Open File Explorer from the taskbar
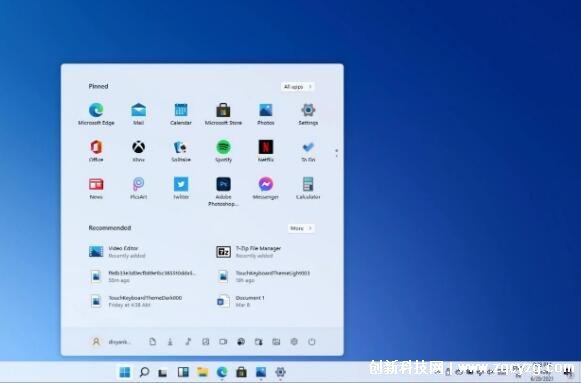 coord(202,372)
